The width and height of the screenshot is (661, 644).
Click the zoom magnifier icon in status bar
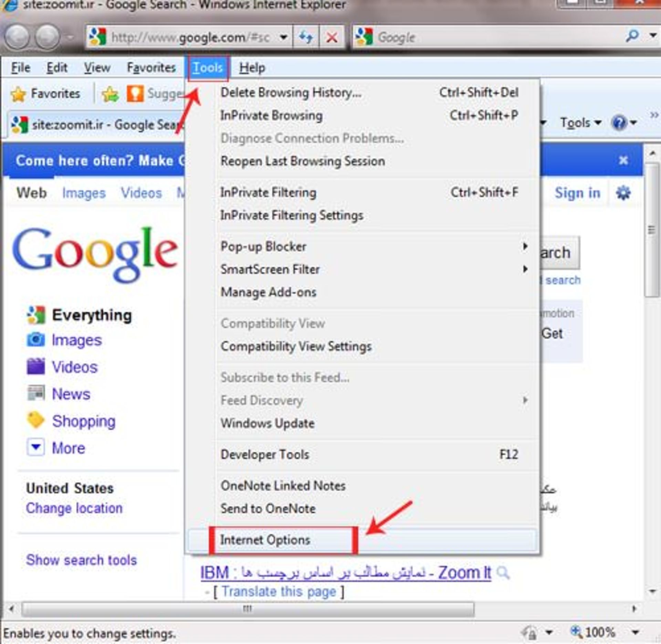pyautogui.click(x=576, y=631)
